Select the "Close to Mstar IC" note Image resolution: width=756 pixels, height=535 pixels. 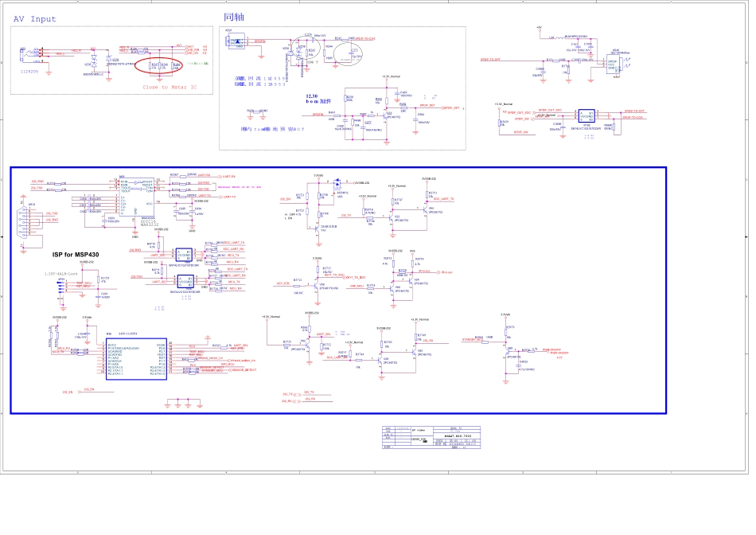point(169,87)
